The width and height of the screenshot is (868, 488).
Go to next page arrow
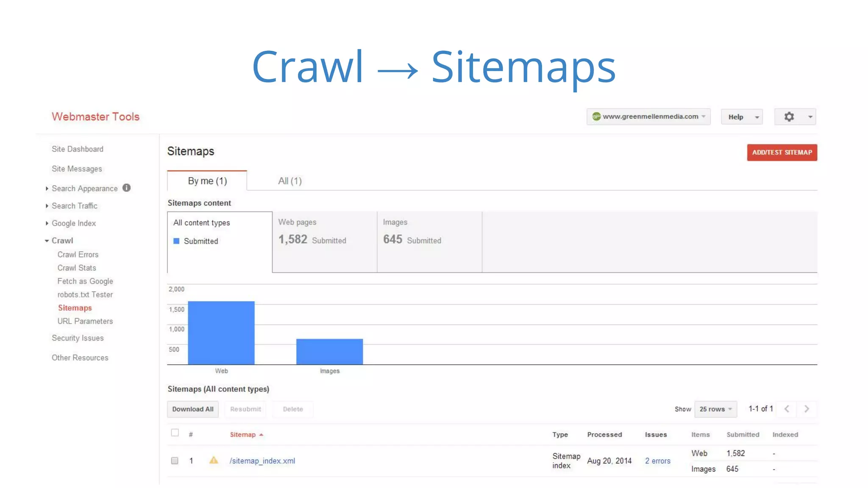tap(807, 409)
